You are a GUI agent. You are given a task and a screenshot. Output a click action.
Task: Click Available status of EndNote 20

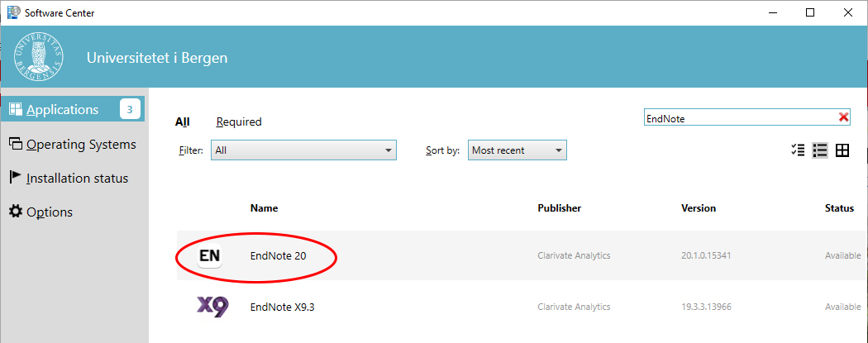click(843, 255)
